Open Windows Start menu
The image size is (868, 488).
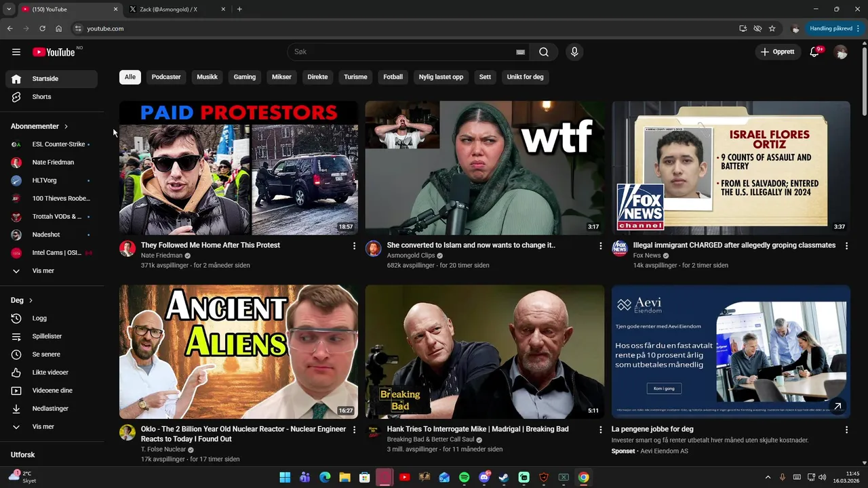coord(285,477)
